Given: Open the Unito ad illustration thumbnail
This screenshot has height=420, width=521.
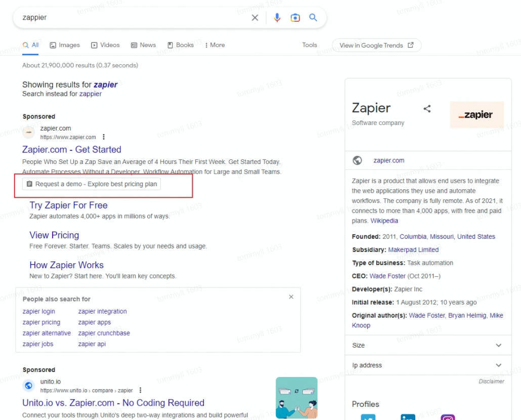Looking at the screenshot, I should click(296, 397).
